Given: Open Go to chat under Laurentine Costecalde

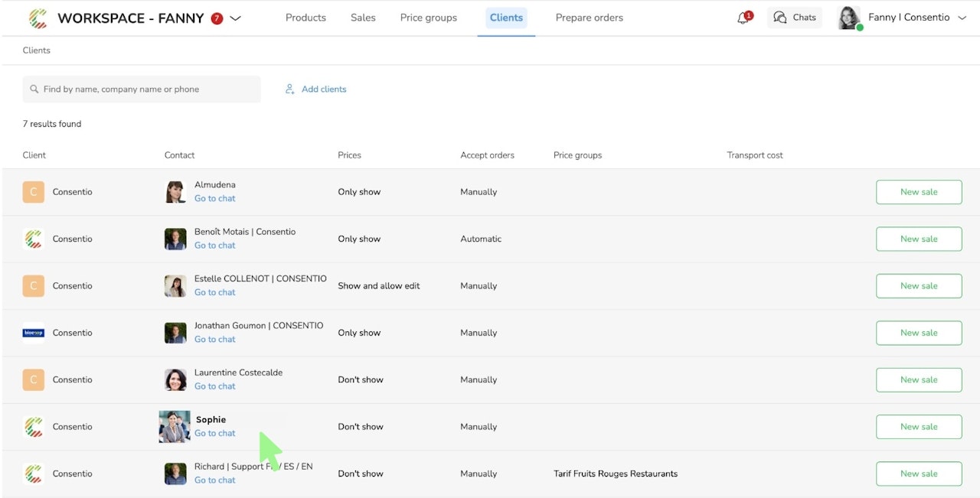Looking at the screenshot, I should click(214, 386).
